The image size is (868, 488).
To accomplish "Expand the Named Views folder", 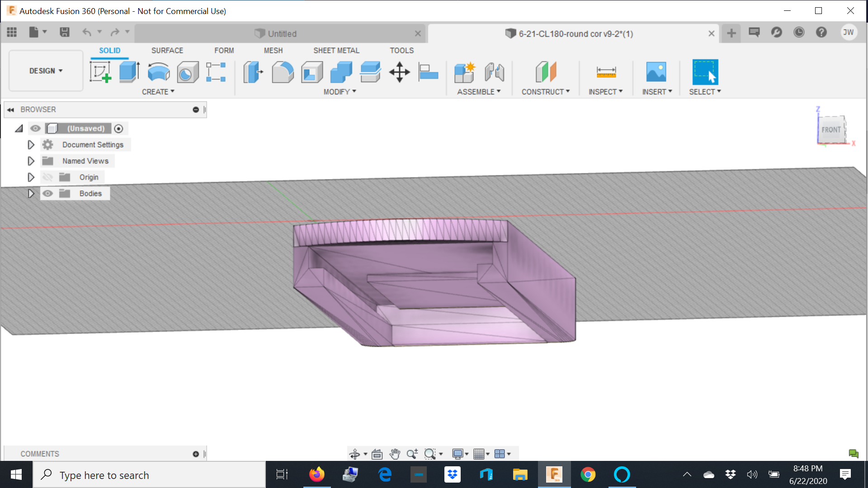I will click(31, 161).
